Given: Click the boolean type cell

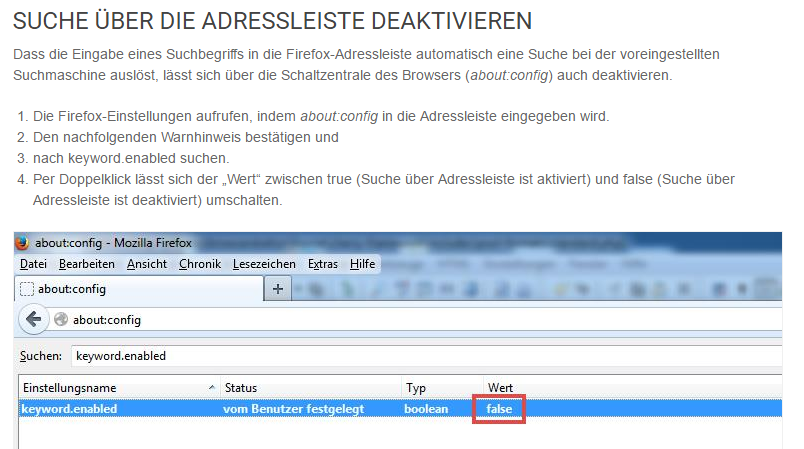Looking at the screenshot, I should point(426,409).
